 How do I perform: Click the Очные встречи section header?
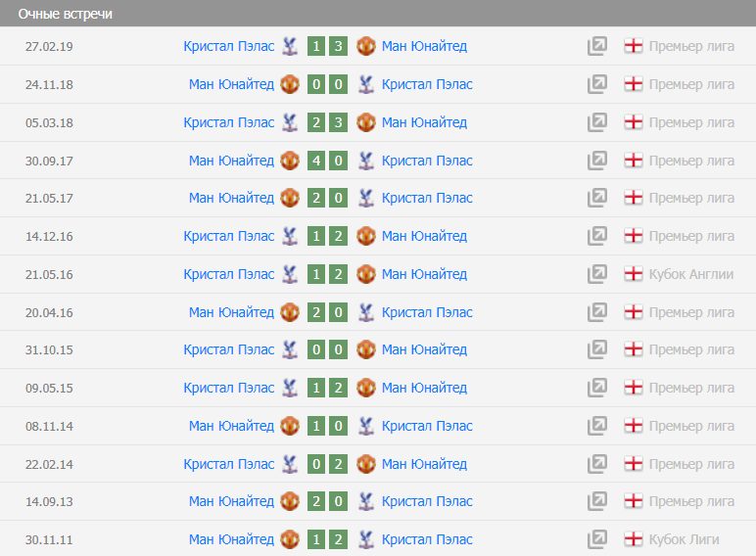coord(65,14)
